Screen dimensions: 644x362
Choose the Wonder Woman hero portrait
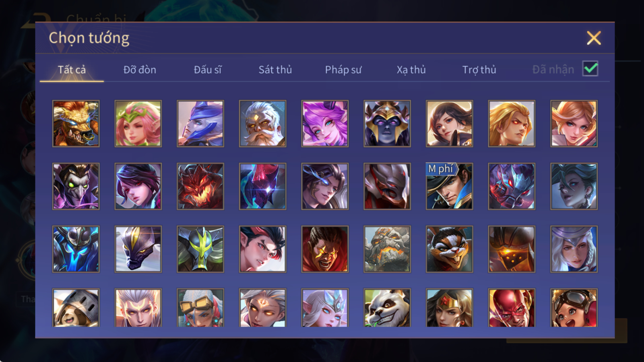(x=449, y=307)
